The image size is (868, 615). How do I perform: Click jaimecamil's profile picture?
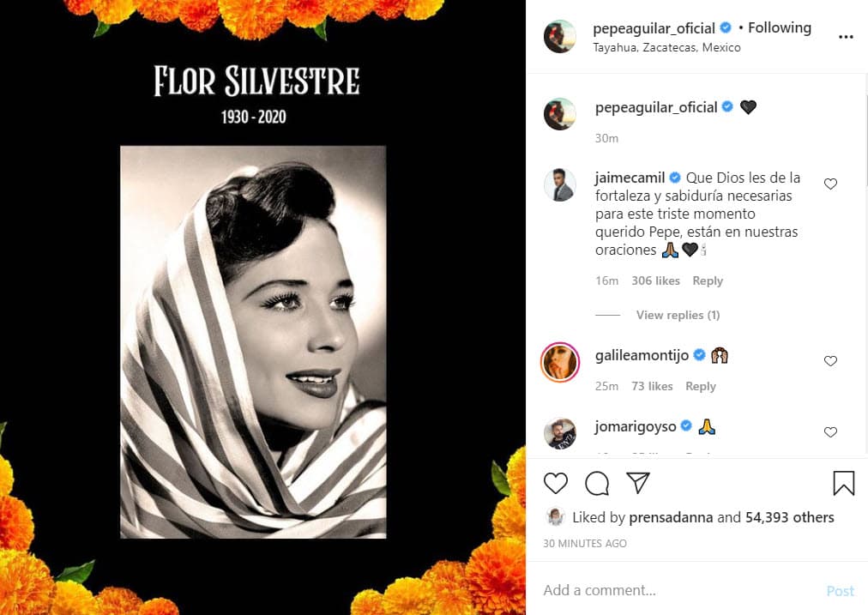(559, 185)
